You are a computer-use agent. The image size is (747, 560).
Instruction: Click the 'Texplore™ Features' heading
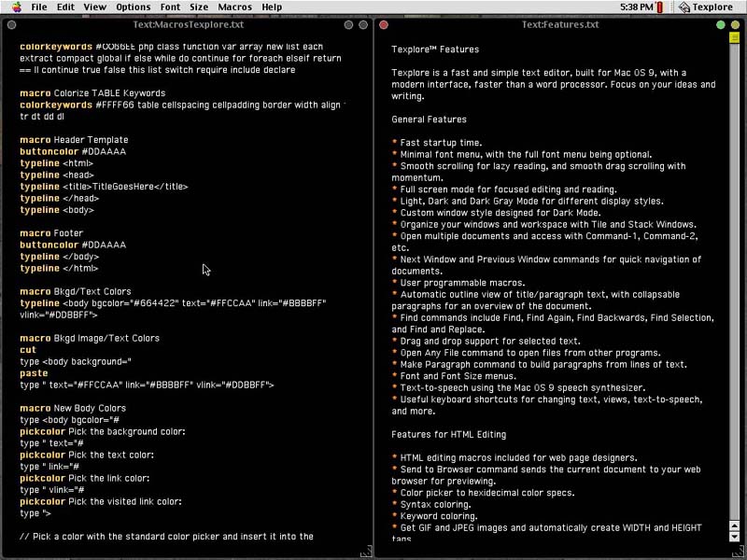click(435, 49)
